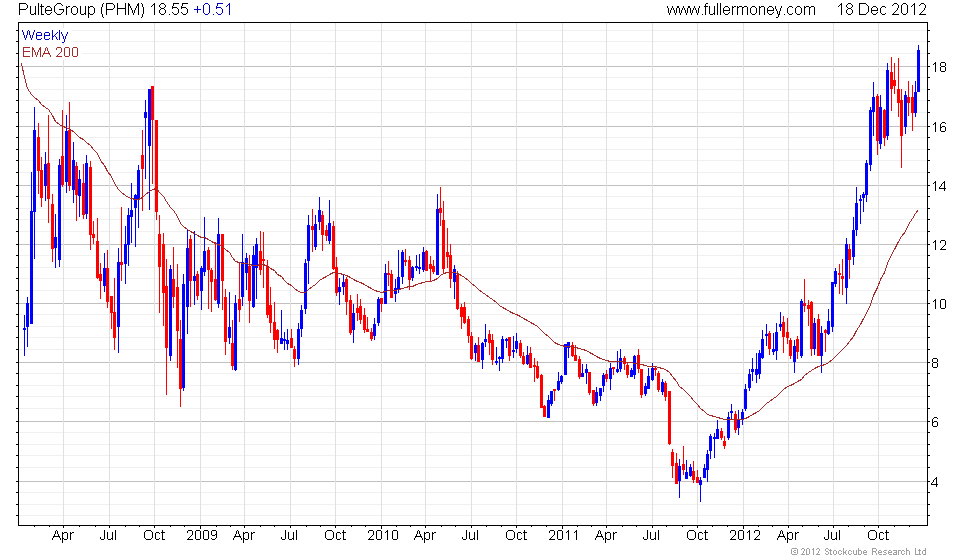
Task: Click the latest blue candle near 18
Action: [x=918, y=69]
